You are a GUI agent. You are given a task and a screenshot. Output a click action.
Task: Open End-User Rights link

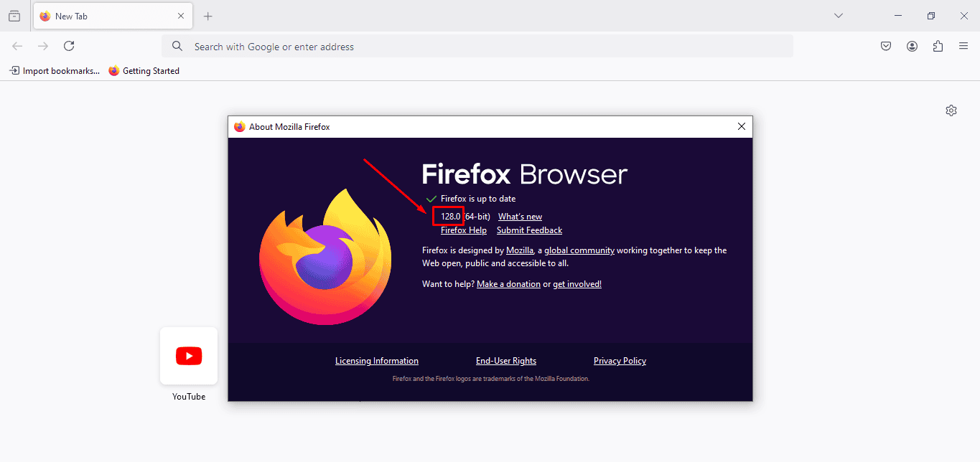tap(506, 361)
